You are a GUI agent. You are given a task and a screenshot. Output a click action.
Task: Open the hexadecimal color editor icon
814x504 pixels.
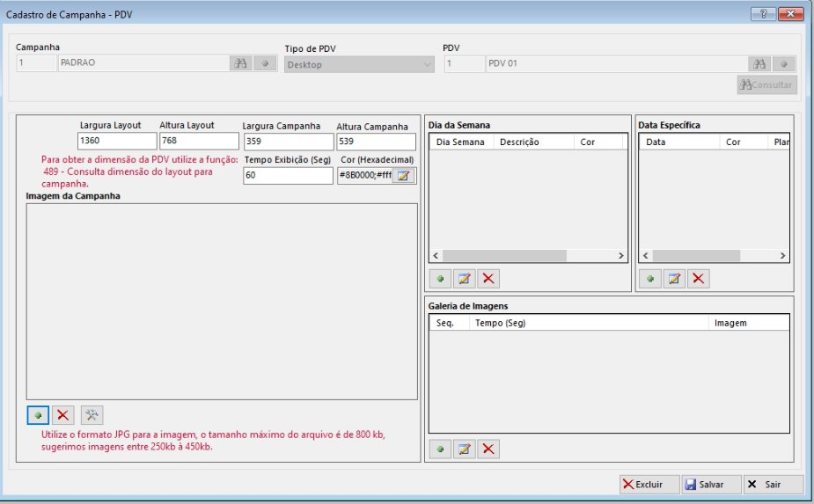coord(404,175)
